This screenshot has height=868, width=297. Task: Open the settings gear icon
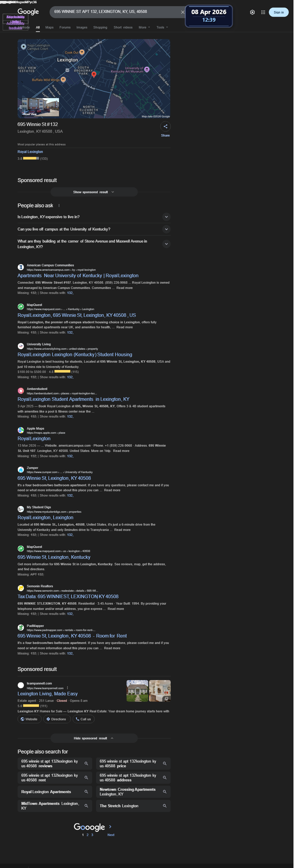pyautogui.click(x=252, y=12)
